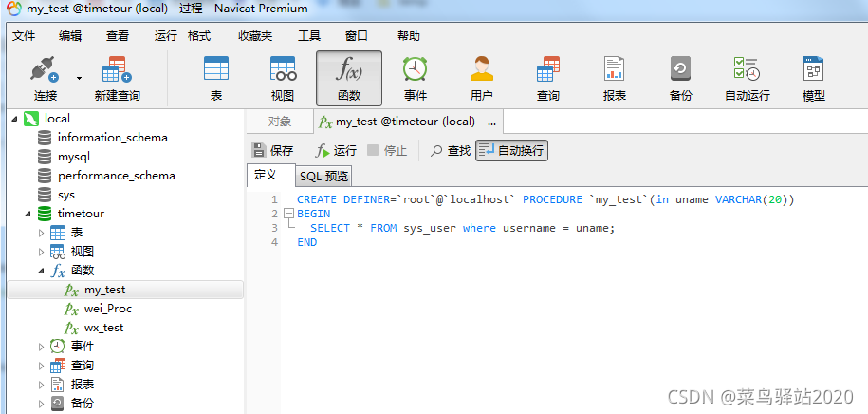Open the 帮助 menu
The width and height of the screenshot is (868, 414).
(409, 36)
